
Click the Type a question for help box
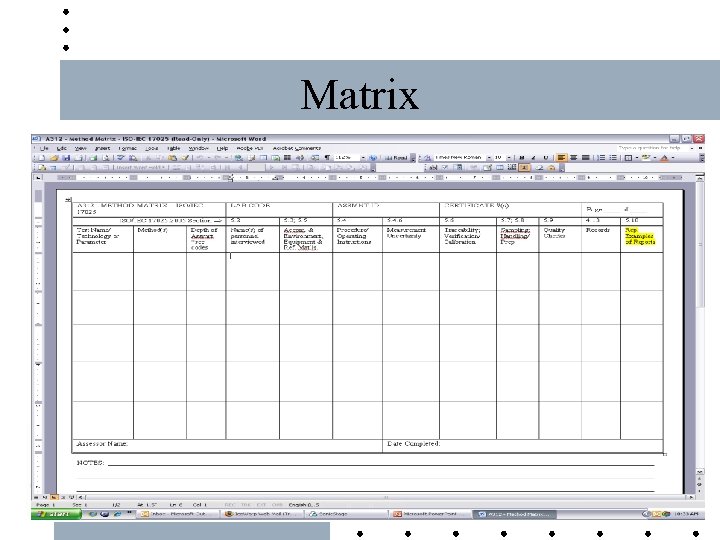click(653, 148)
